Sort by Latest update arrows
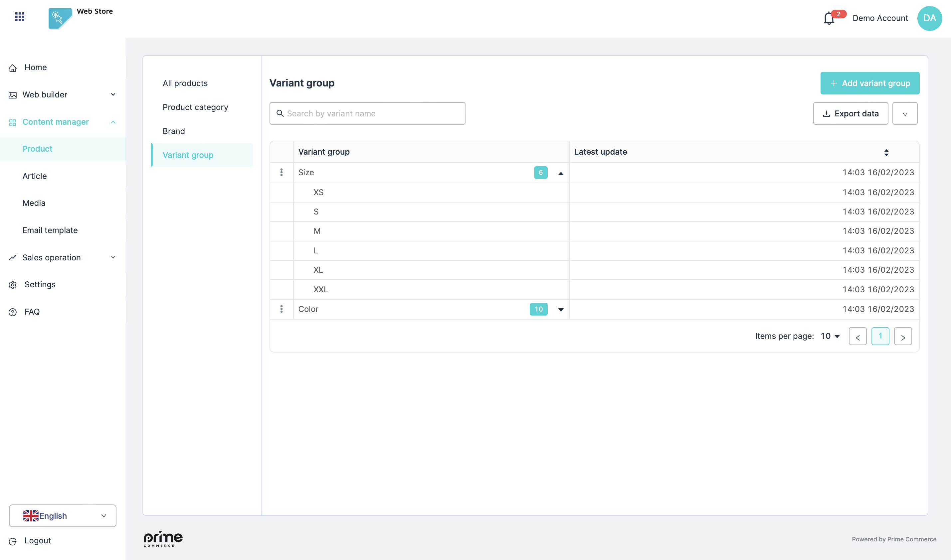 886,152
